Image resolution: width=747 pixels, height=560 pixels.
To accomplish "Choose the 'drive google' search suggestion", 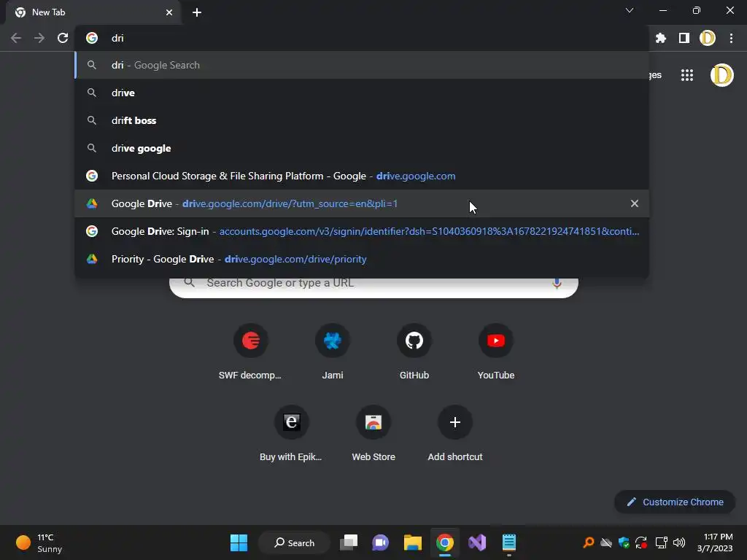I will (362, 148).
